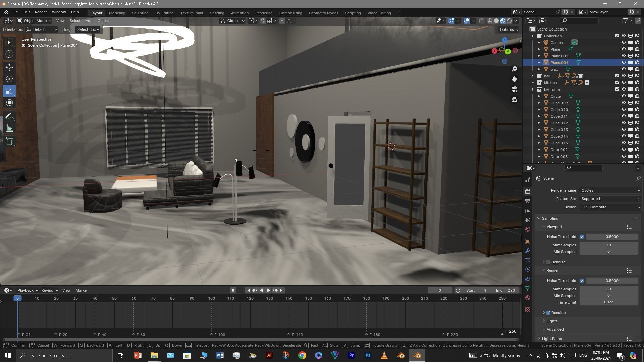Uncheck the kitchen collection checkbox
The image size is (644, 362).
tap(617, 83)
